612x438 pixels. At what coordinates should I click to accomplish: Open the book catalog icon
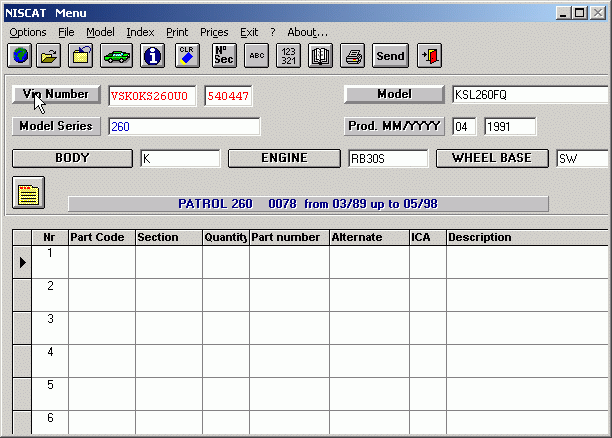(320, 55)
